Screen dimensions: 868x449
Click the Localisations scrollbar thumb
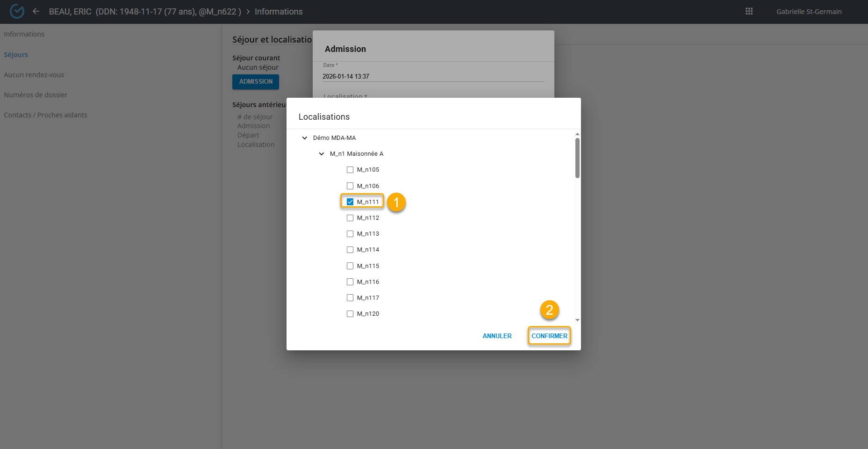coord(577,158)
